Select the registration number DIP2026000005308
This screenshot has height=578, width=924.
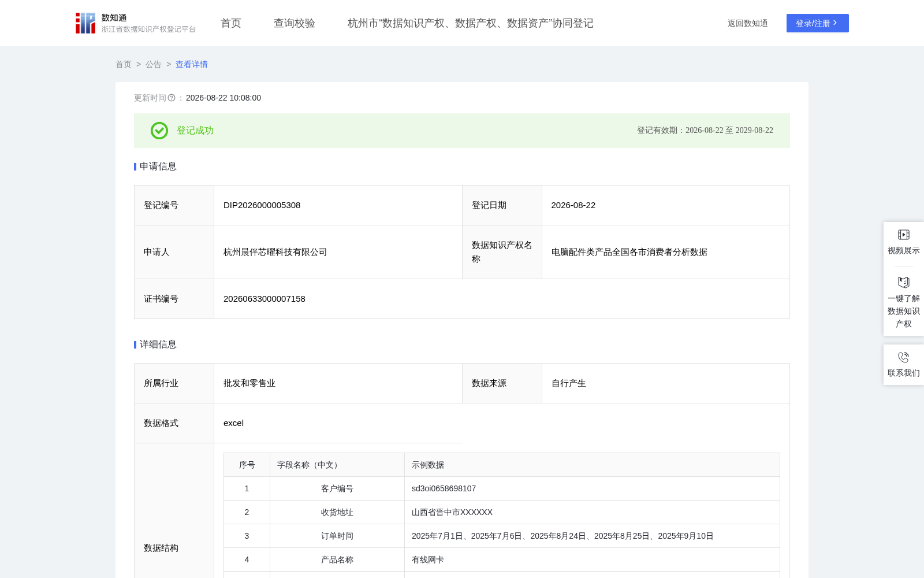(x=262, y=205)
